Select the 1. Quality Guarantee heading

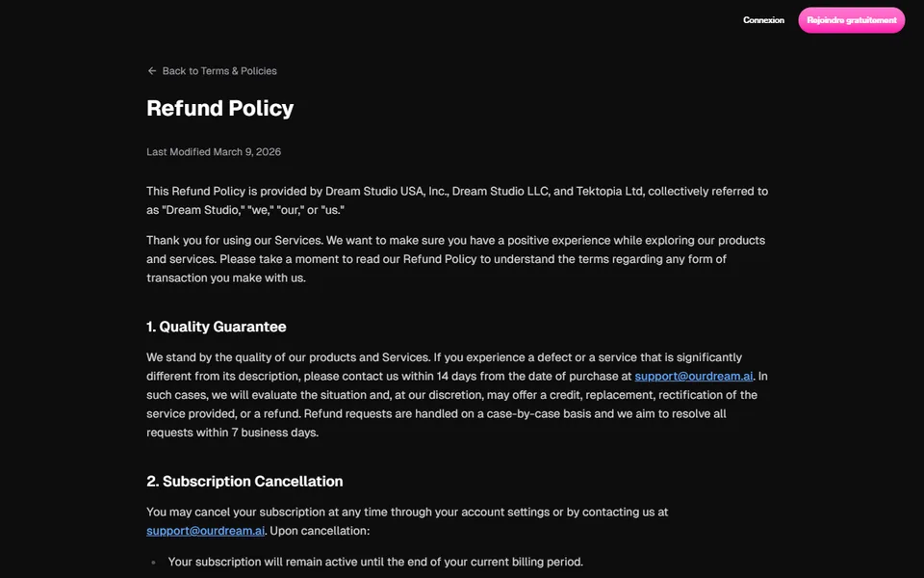point(217,327)
